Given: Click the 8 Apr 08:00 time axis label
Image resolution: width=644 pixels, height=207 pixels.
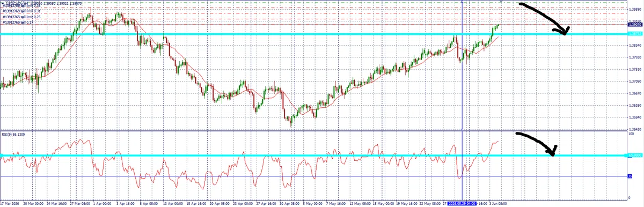Looking at the screenshot, I should tap(149, 204).
